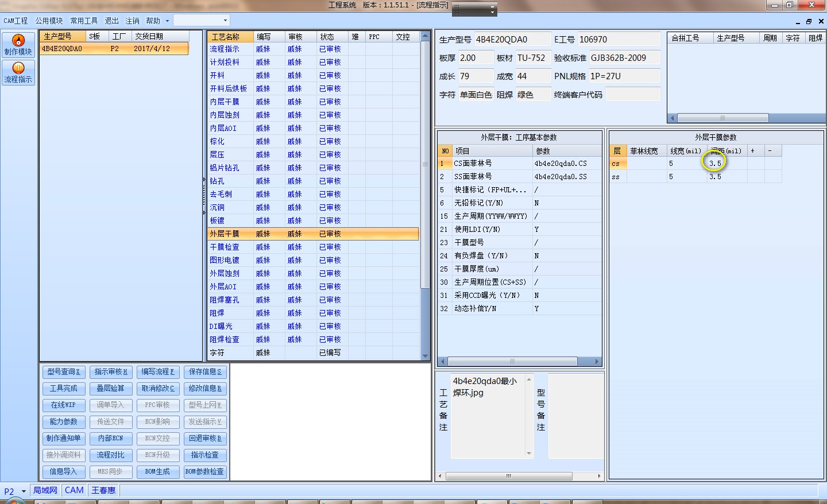Click the parameter table horizontal scrollbar right arrow
The width and height of the screenshot is (827, 504).
597,362
